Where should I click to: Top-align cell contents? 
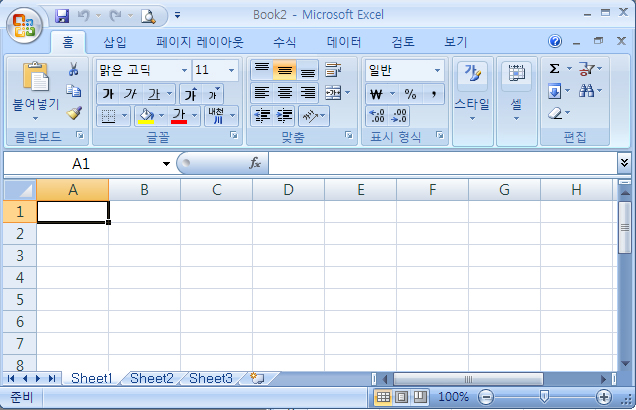pos(262,70)
